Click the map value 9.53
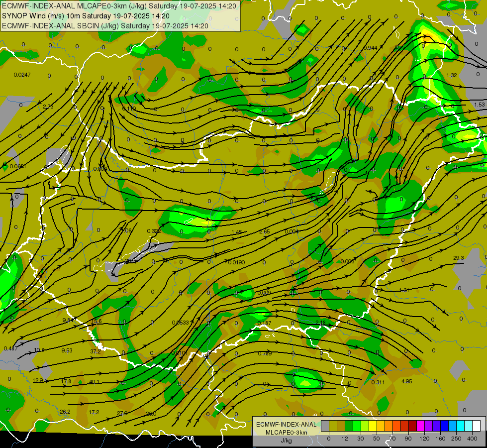 (x=67, y=350)
